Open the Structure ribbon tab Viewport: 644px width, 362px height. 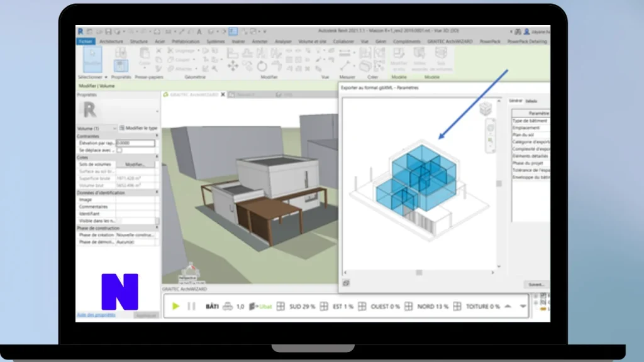[x=139, y=41]
